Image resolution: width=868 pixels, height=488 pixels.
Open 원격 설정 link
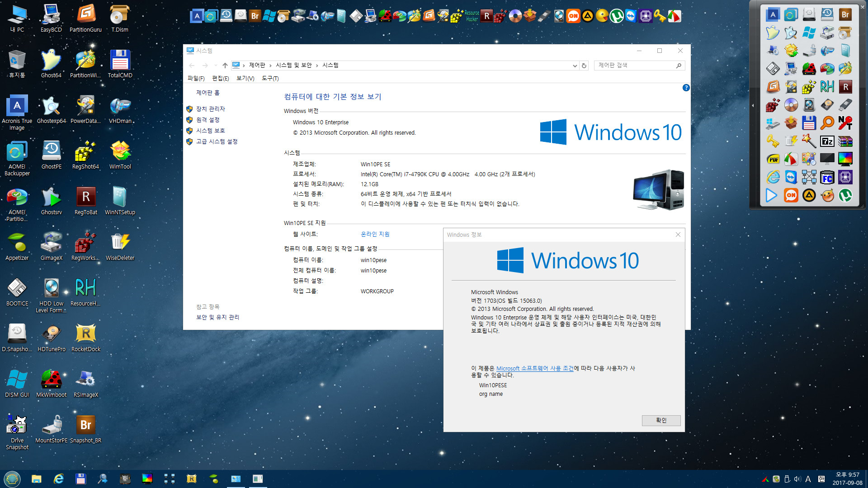click(208, 120)
